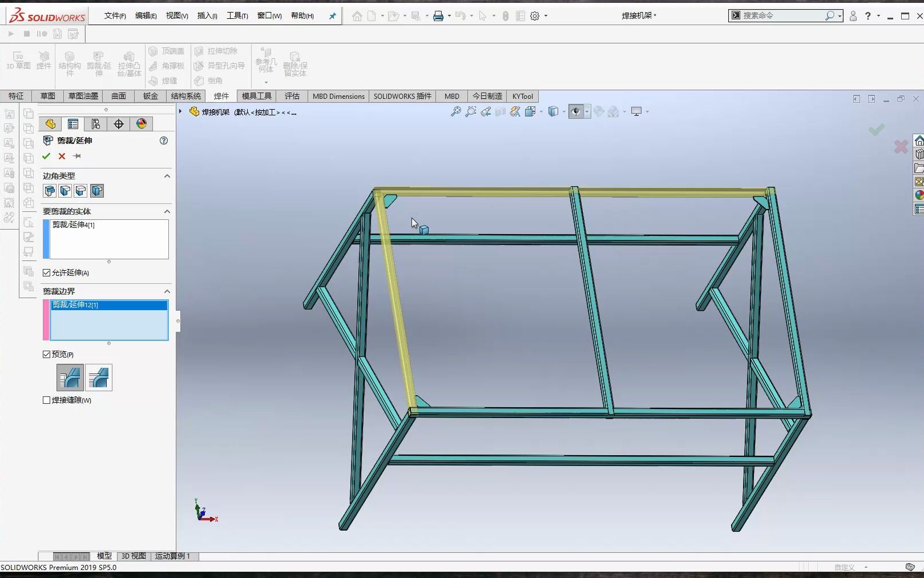Switch to the 结构系统 ribbon tab
Screen dimensions: 924x578
pyautogui.click(x=185, y=96)
